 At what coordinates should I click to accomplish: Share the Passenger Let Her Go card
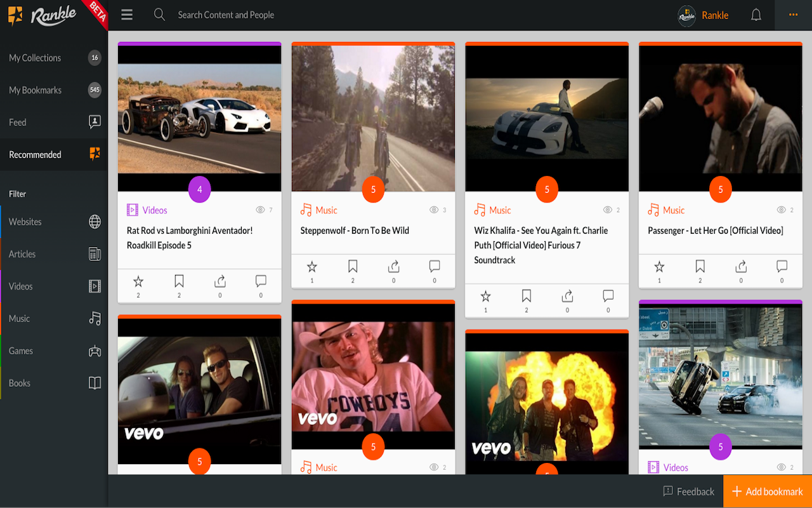click(x=742, y=267)
